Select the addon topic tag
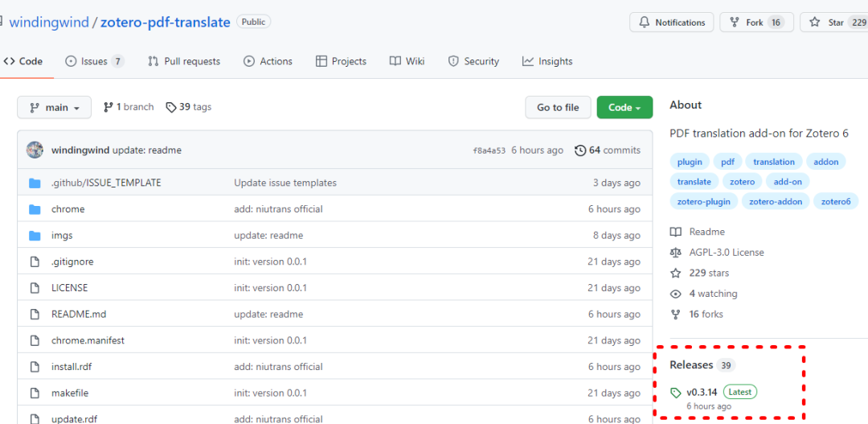Image resolution: width=868 pixels, height=424 pixels. coord(826,162)
